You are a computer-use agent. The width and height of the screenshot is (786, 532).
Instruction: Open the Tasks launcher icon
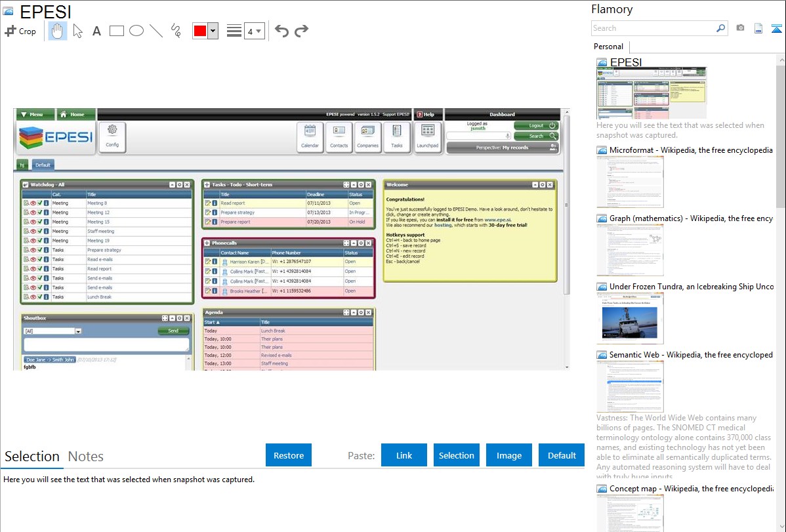coord(396,136)
